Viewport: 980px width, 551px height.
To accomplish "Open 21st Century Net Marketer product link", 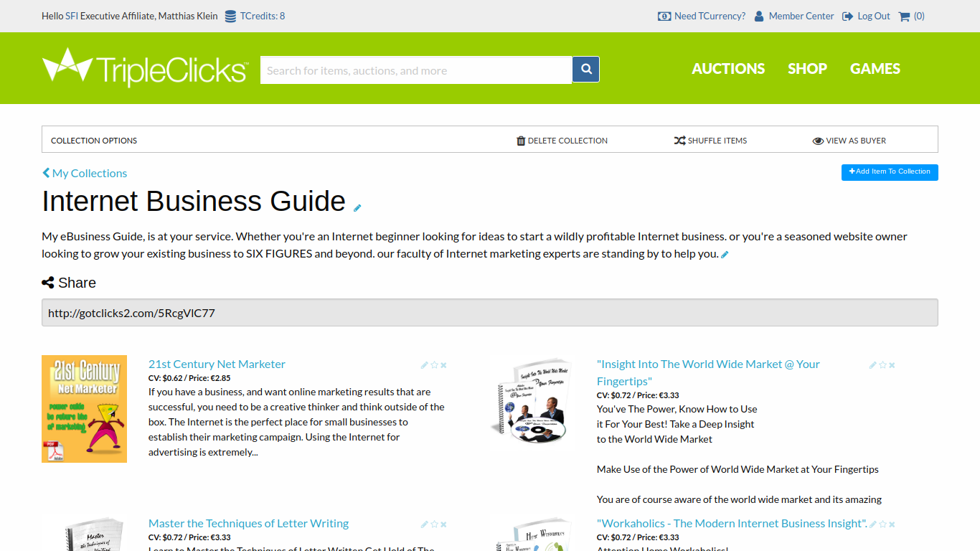I will [x=217, y=364].
